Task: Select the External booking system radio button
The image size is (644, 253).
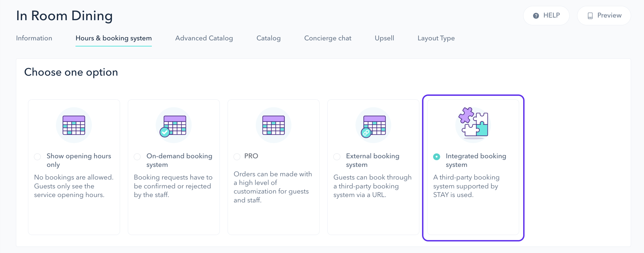Action: pyautogui.click(x=337, y=156)
